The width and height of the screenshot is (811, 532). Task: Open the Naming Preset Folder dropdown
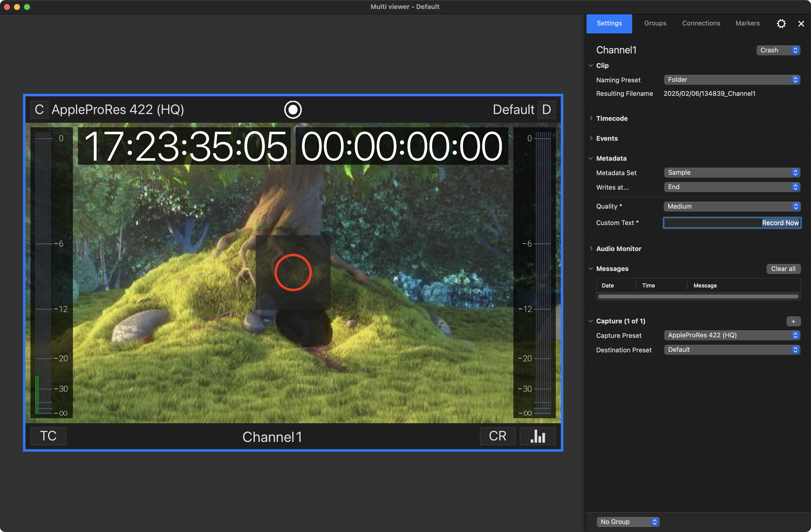click(x=732, y=80)
